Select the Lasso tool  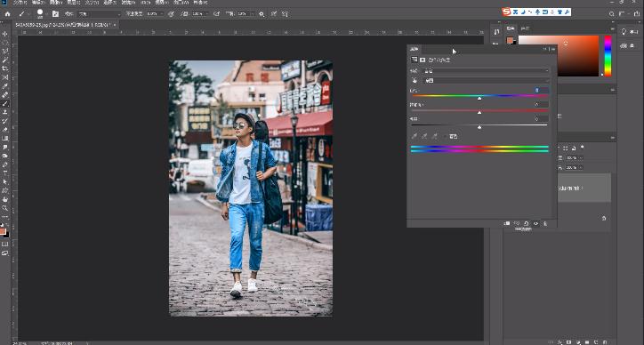(x=5, y=52)
